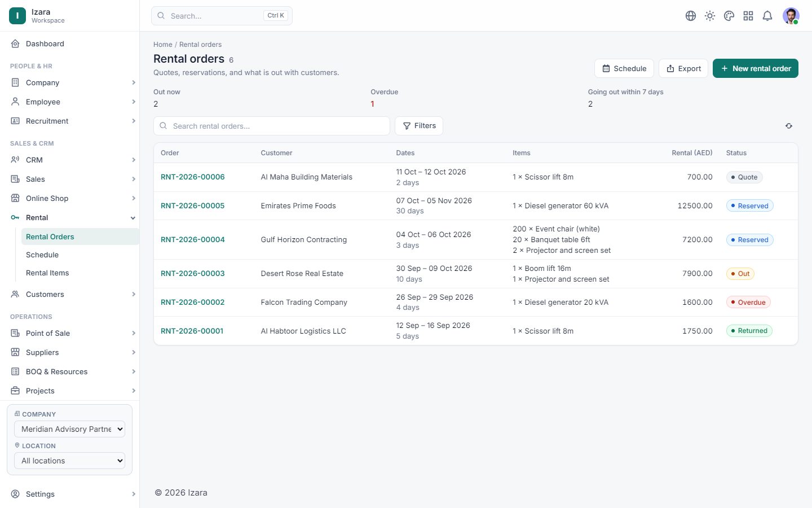Open Rental Items submenu
Screen dimensions: 812x508
click(80, 273)
